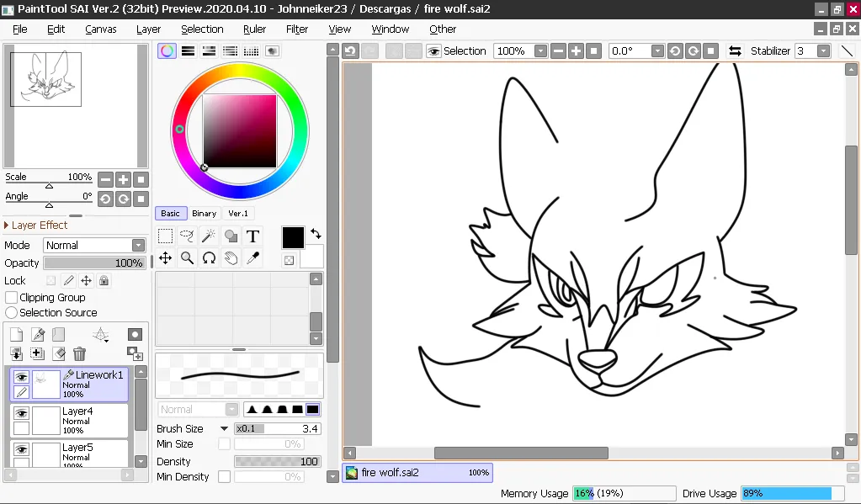Select the fire wolf.sai2 document tab
The height and width of the screenshot is (504, 861).
[417, 473]
